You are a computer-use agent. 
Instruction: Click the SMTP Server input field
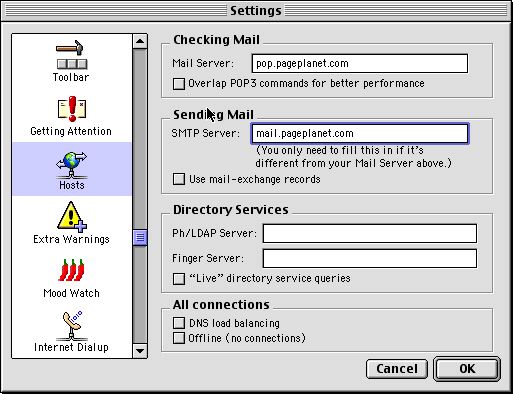point(360,133)
